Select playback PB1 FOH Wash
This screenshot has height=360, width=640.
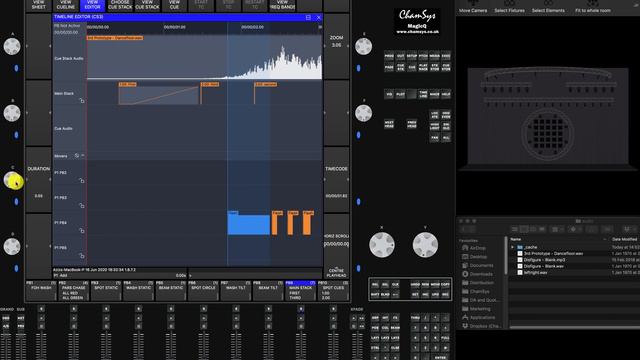coord(41,291)
